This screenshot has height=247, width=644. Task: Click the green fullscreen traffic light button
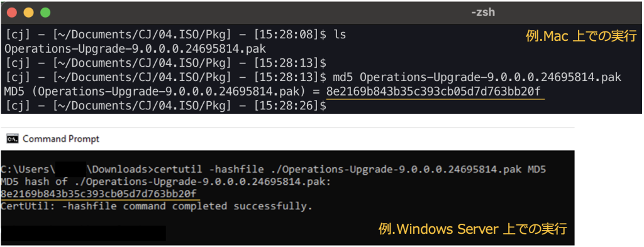[45, 13]
